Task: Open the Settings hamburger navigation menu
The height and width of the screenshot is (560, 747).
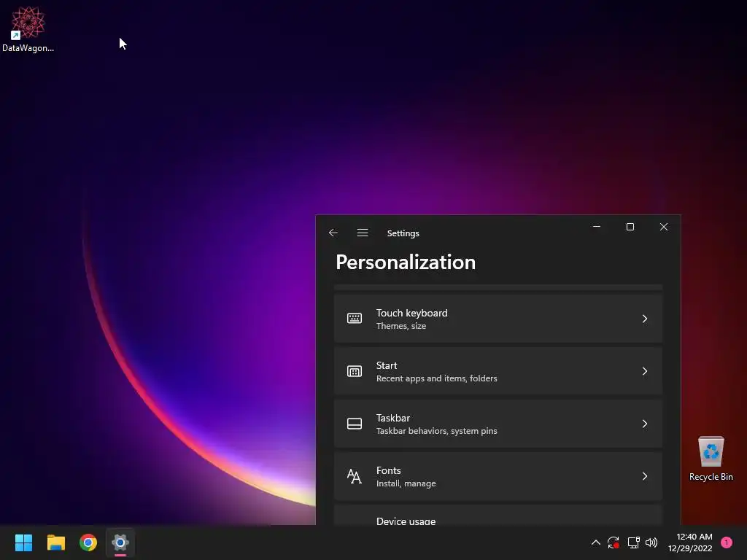Action: pyautogui.click(x=363, y=233)
